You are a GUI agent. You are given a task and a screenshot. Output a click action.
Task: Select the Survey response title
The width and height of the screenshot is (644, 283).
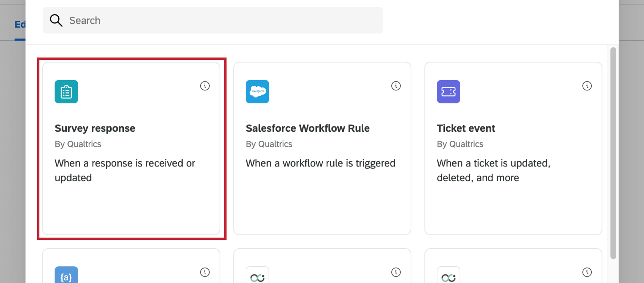[x=95, y=128]
